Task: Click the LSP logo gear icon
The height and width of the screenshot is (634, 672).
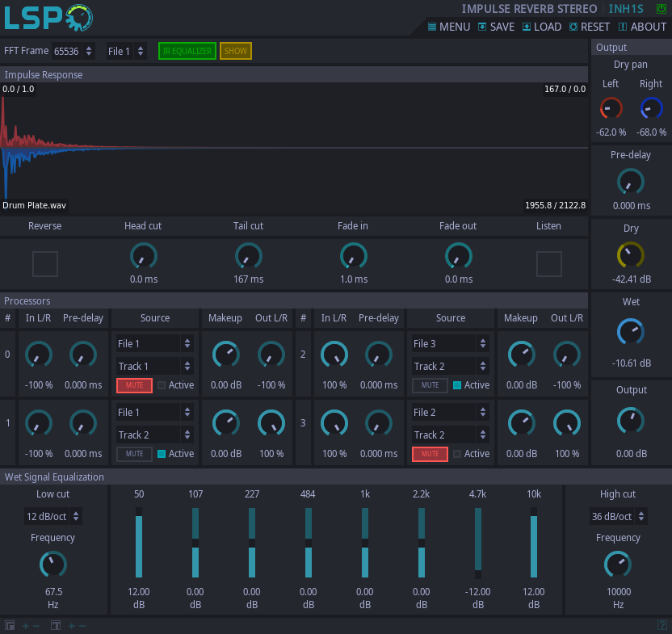Action: 80,18
